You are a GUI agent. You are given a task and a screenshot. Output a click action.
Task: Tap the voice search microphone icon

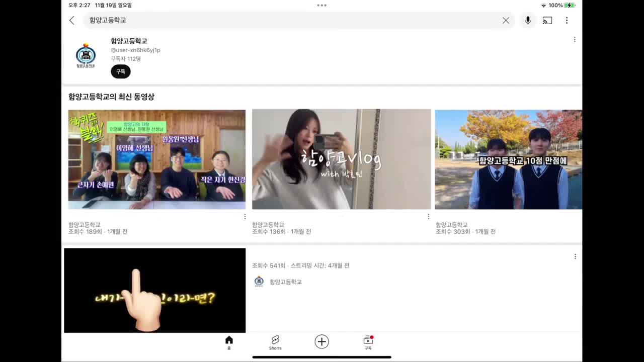pyautogui.click(x=528, y=20)
